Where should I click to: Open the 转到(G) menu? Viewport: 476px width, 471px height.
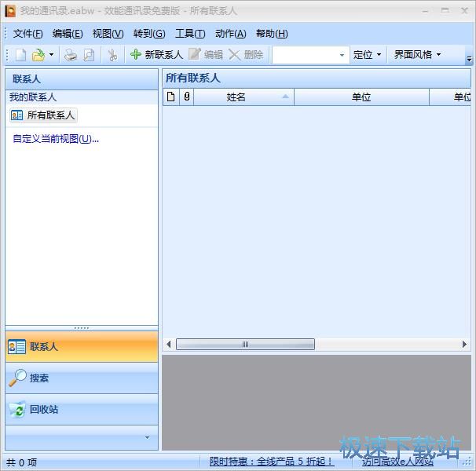point(149,34)
